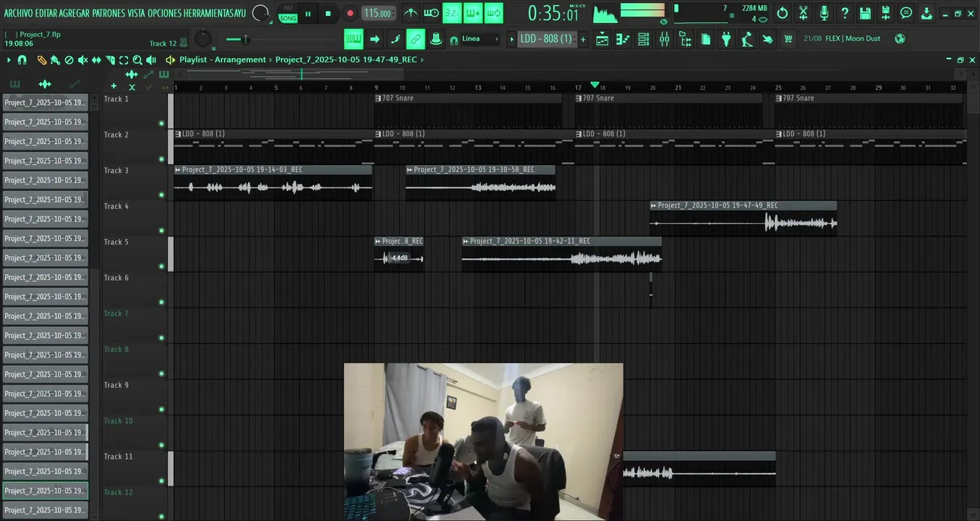Mute Track 1 with its green light
The width and height of the screenshot is (980, 521).
[161, 124]
